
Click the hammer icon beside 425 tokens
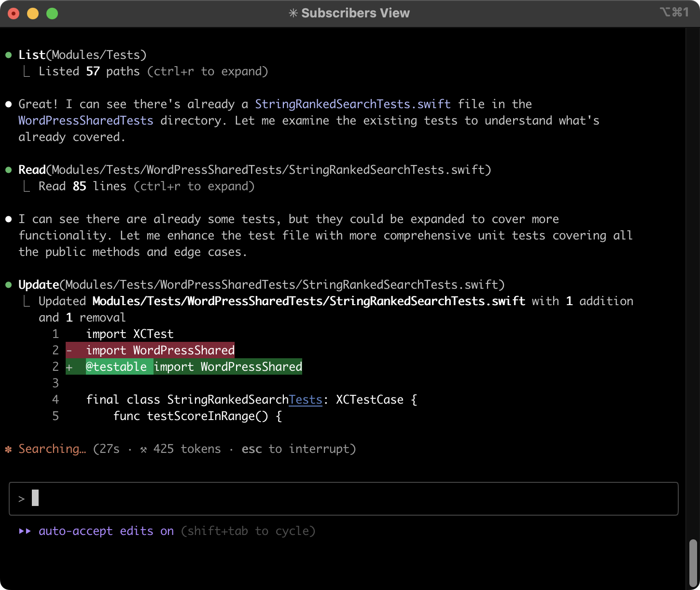(145, 449)
